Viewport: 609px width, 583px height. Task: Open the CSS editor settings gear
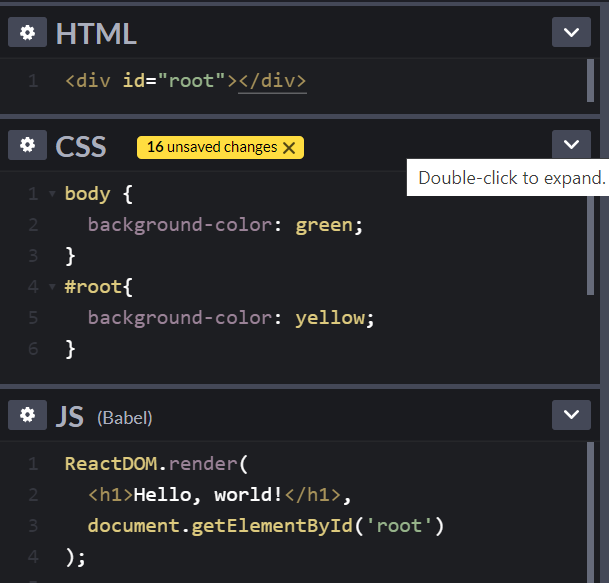[x=27, y=146]
